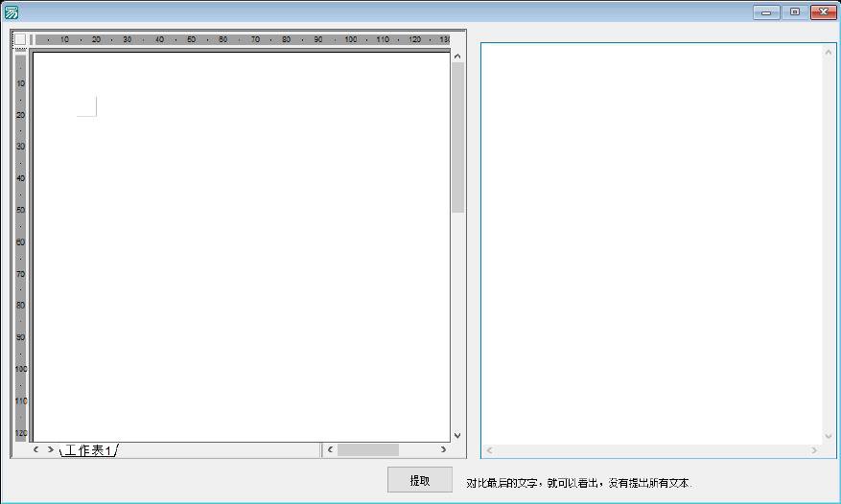The image size is (841, 504).
Task: Click the right arrow of the sheet's horizontal scrollbar
Action: coord(443,449)
